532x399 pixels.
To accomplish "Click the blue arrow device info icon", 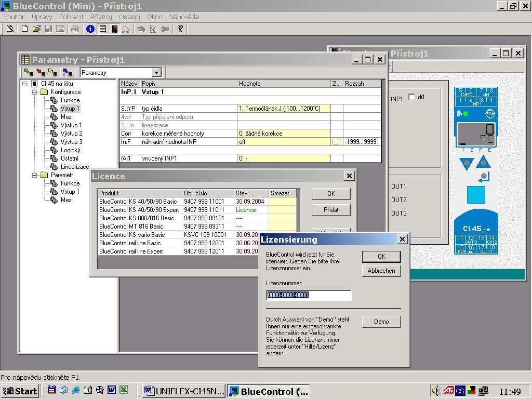I will (68, 72).
